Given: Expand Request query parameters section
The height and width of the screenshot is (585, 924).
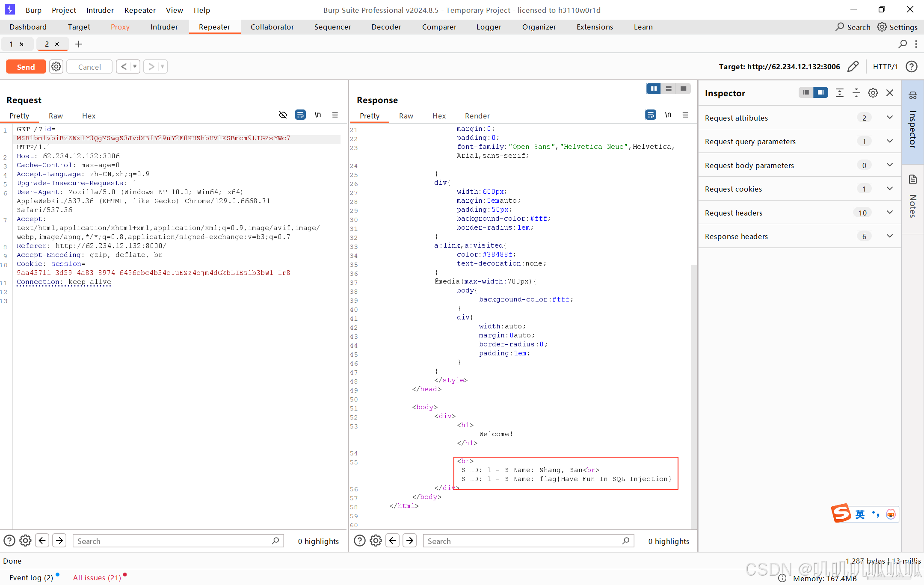Looking at the screenshot, I should [x=889, y=141].
